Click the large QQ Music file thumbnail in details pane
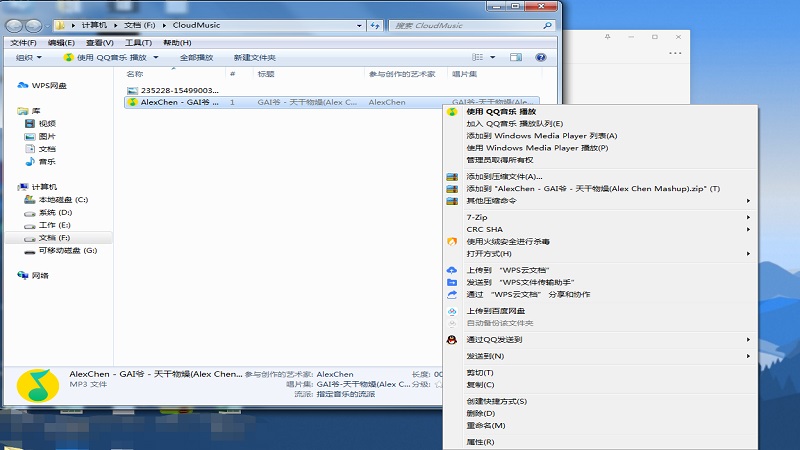 pyautogui.click(x=38, y=386)
